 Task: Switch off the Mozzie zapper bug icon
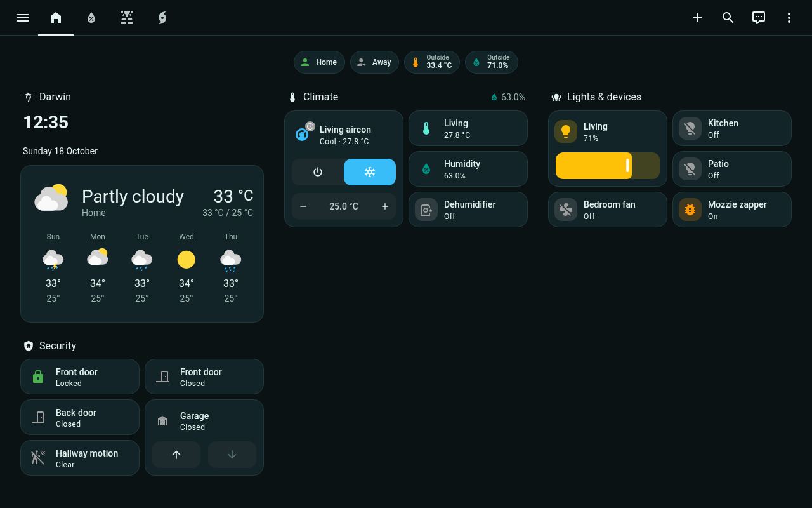click(690, 210)
